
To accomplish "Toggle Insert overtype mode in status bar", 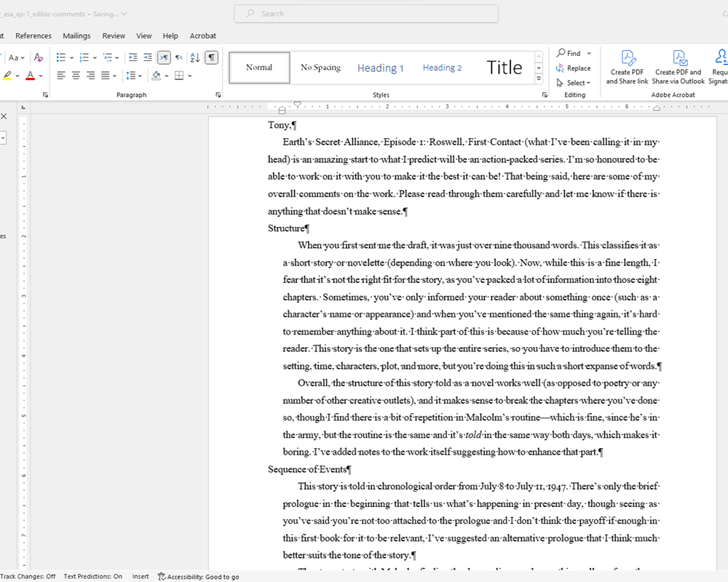I will pos(141,576).
